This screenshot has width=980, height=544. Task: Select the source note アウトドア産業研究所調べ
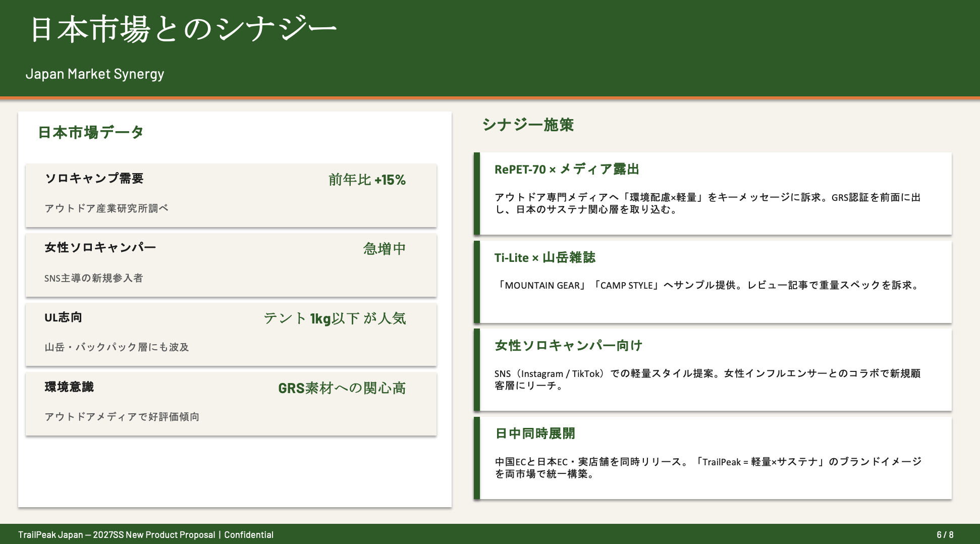click(106, 208)
